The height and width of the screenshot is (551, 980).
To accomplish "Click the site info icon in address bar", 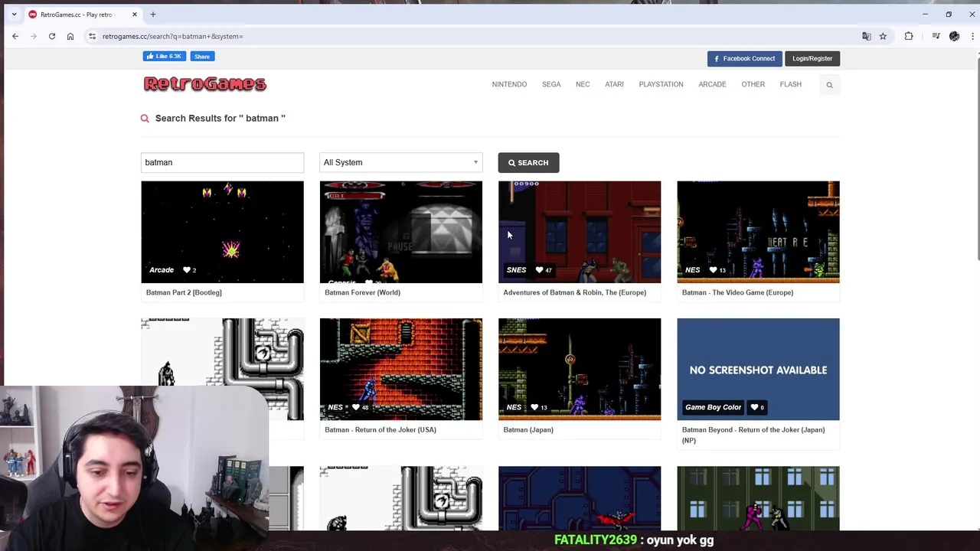I will 92,36.
